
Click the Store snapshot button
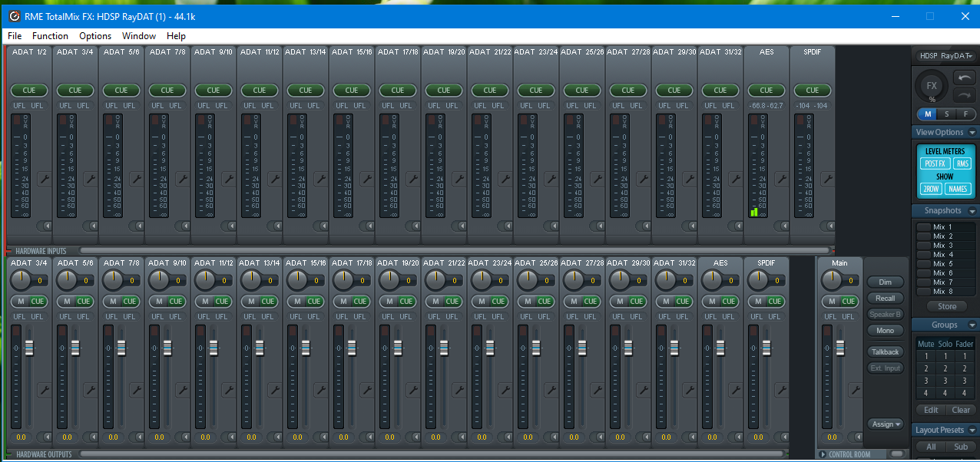[x=947, y=306]
